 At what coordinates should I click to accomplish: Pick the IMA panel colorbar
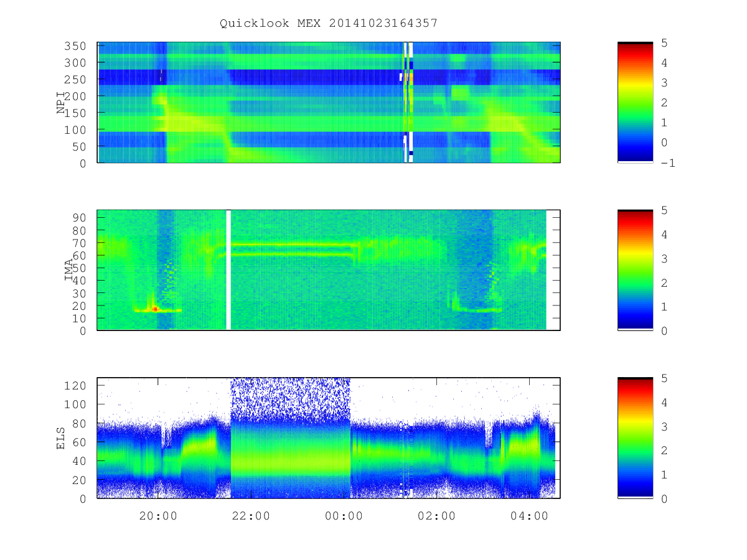pos(635,270)
